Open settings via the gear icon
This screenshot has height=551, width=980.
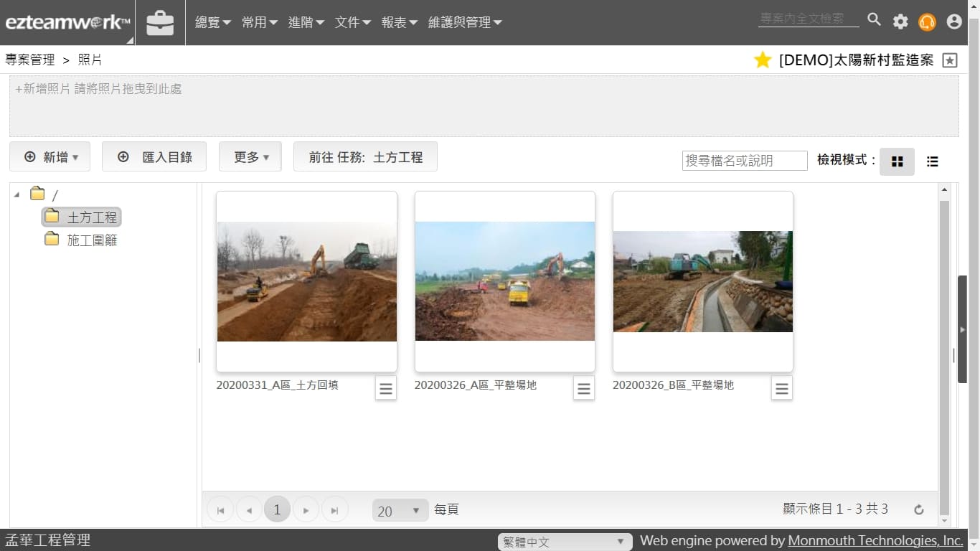[900, 22]
